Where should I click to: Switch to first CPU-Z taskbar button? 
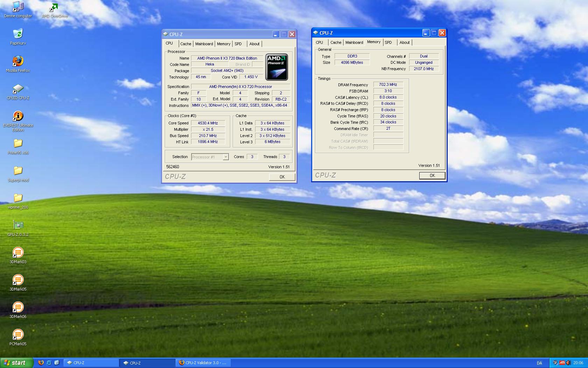92,363
